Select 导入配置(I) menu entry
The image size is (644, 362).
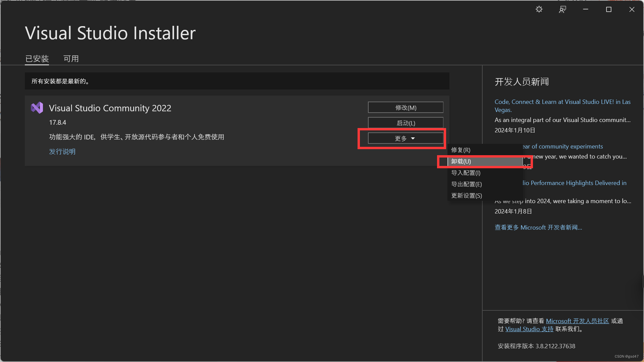[466, 173]
